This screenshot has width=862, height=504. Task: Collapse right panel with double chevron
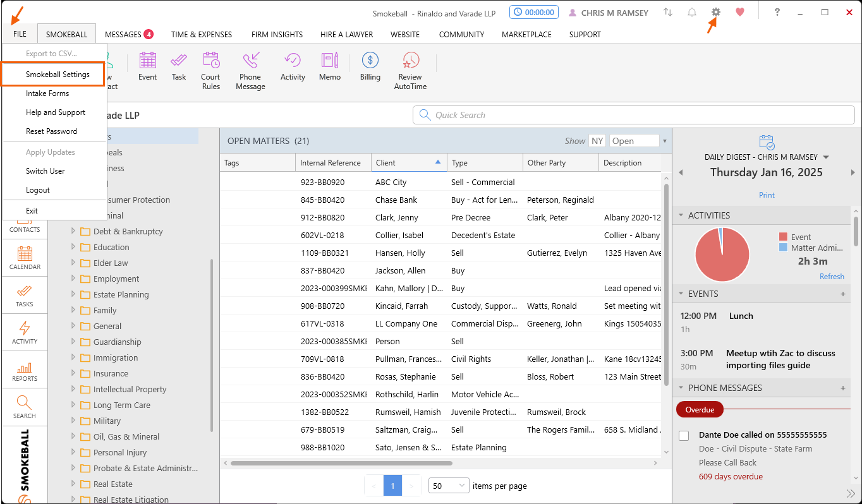[850, 493]
